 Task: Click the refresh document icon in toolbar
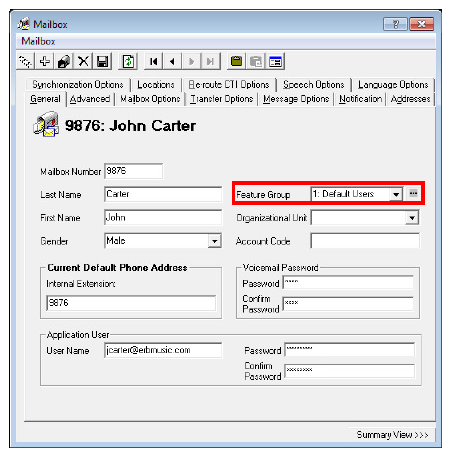(x=128, y=62)
